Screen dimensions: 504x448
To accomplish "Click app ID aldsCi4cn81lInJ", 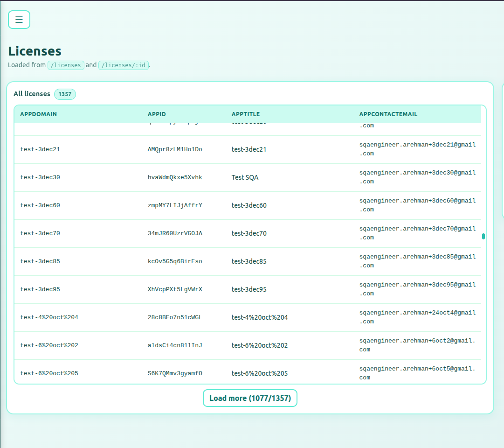I will coord(175,346).
